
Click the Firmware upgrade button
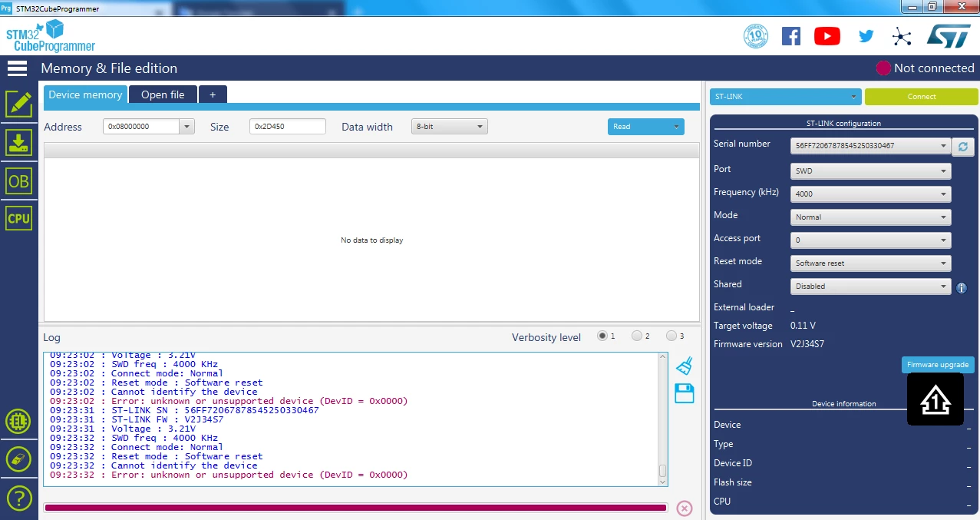[x=938, y=365]
